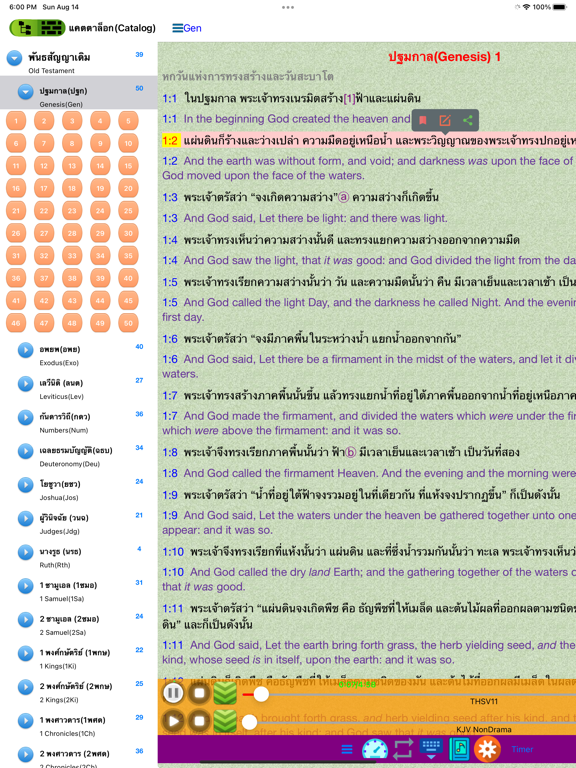Stop the KJV NonDrama audio
Image resolution: width=576 pixels, height=768 pixels.
click(199, 721)
